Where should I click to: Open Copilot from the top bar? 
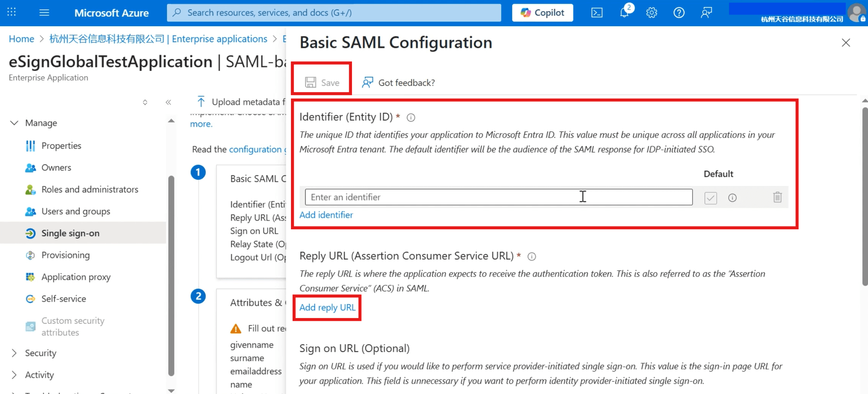542,13
